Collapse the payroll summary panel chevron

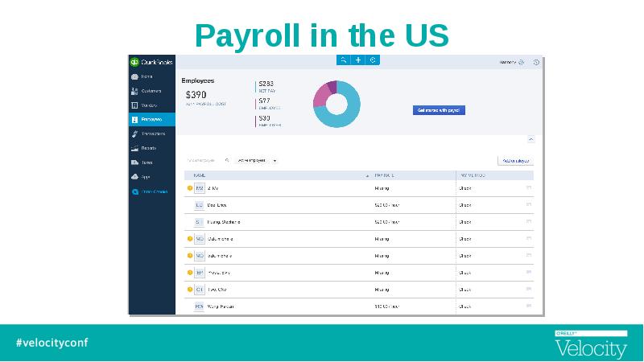(x=530, y=139)
